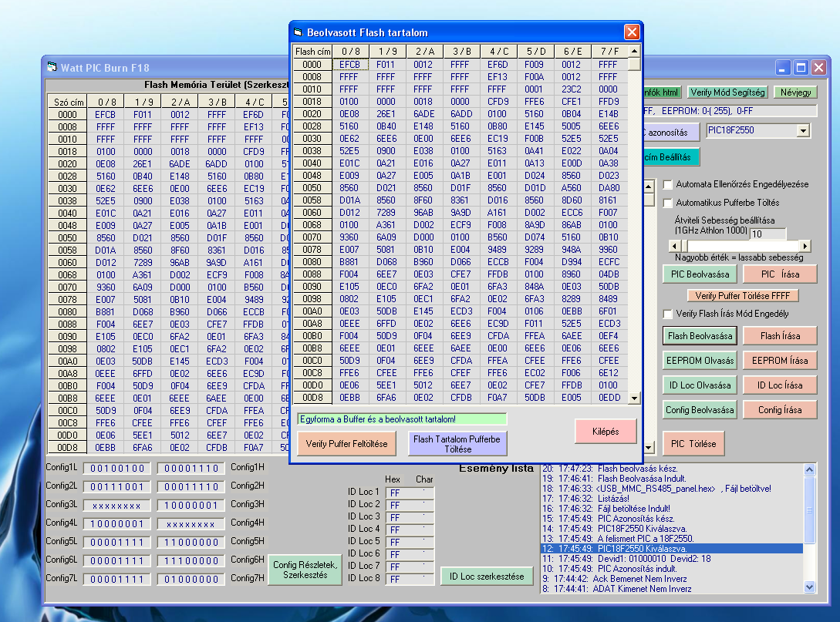The image size is (840, 622).
Task: Click the Watt PIC Burn title bar icon
Action: coord(52,67)
